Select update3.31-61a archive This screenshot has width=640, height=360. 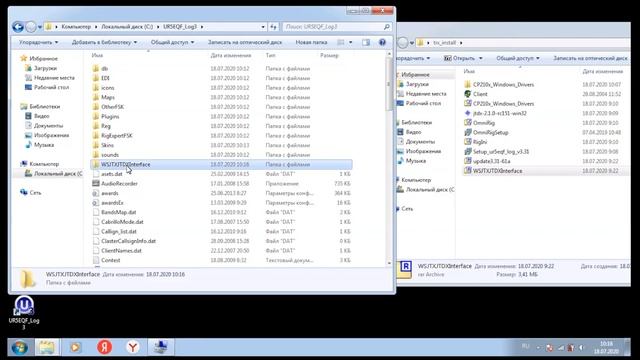click(491, 161)
